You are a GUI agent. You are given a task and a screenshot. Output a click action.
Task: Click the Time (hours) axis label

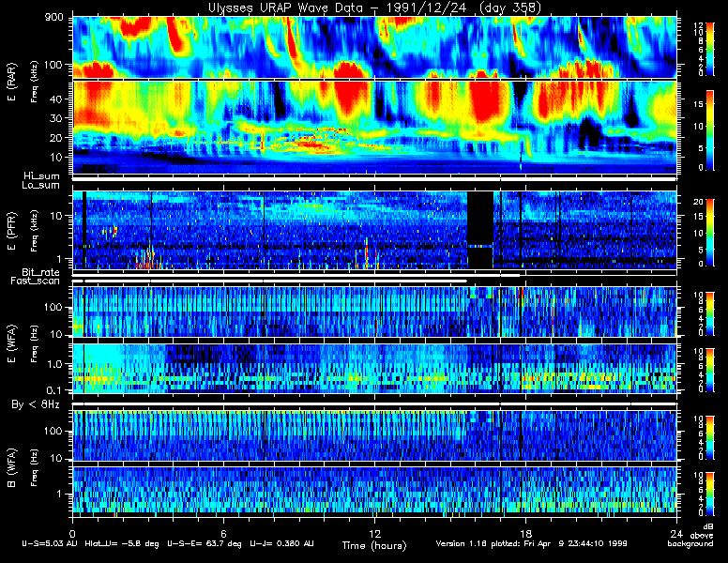tap(374, 545)
